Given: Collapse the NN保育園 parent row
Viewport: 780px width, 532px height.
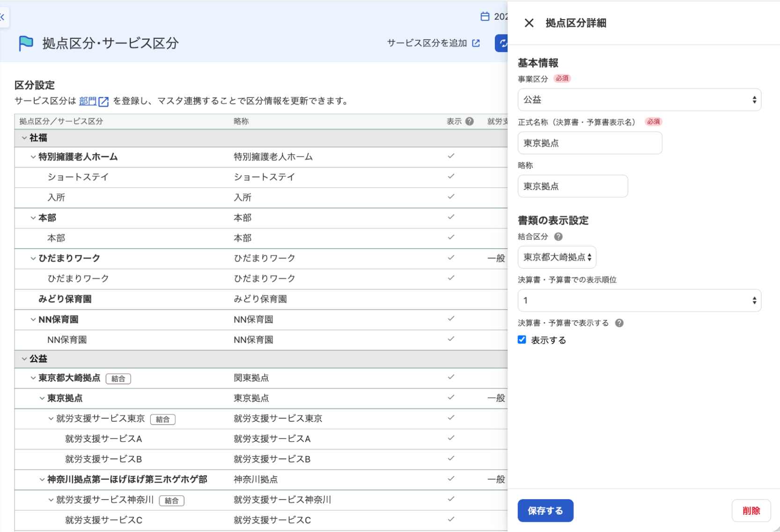Looking at the screenshot, I should (33, 319).
